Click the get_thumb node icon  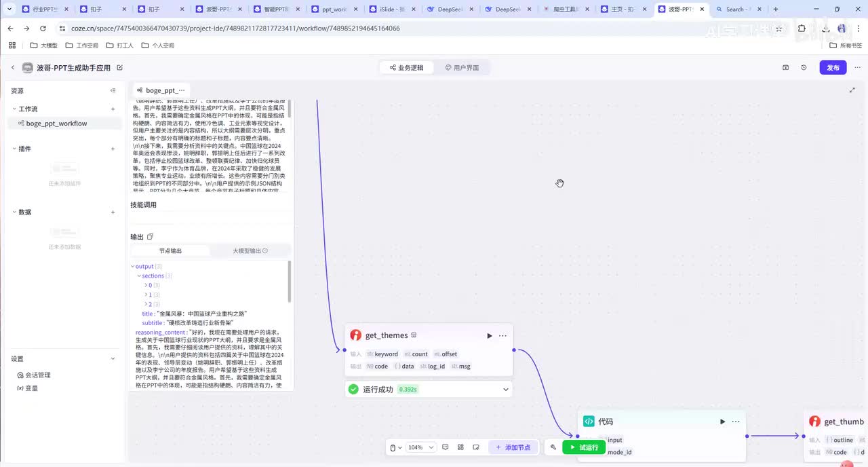click(814, 422)
